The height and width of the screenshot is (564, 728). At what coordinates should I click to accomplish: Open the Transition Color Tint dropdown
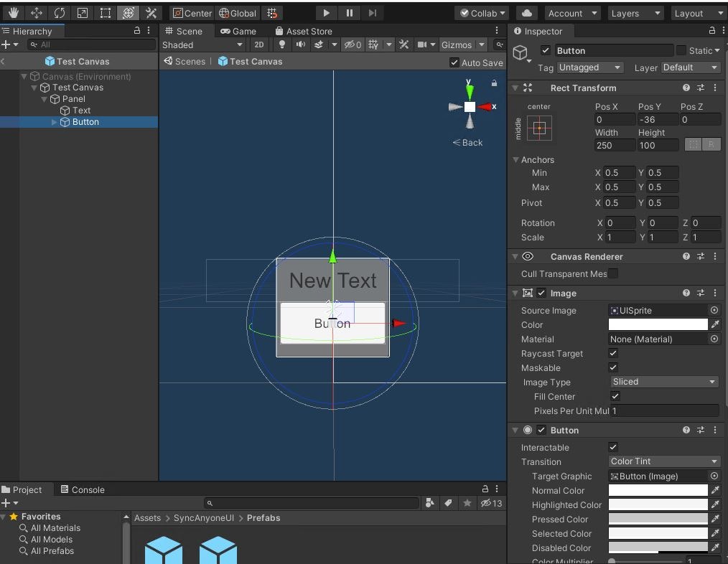coord(663,461)
